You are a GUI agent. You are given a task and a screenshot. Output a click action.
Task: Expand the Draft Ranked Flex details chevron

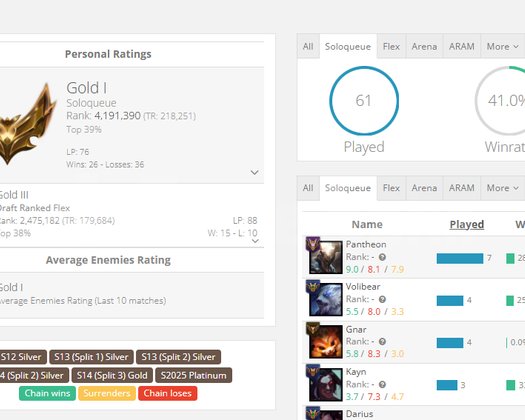(255, 241)
